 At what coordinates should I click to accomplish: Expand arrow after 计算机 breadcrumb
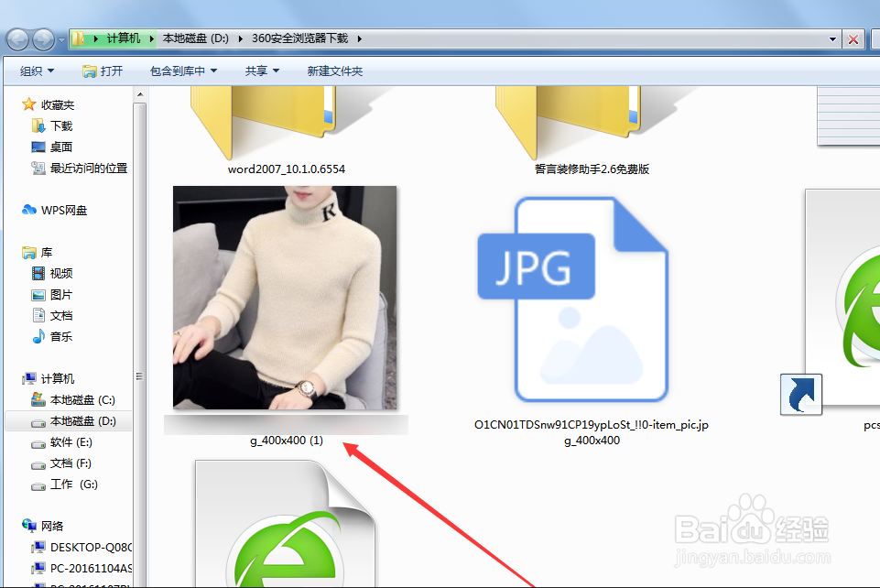point(151,38)
